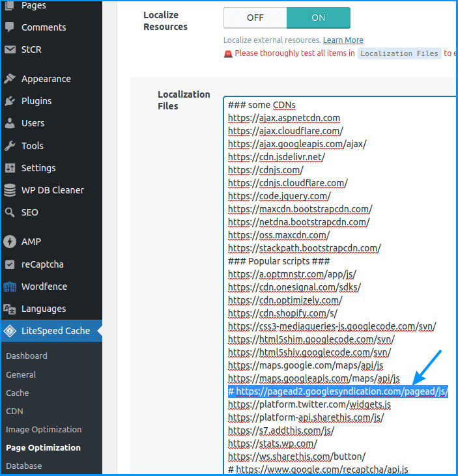Click the pagead2.googlesyndication.com highlighted line
The height and width of the screenshot is (476, 458).
pyautogui.click(x=338, y=391)
